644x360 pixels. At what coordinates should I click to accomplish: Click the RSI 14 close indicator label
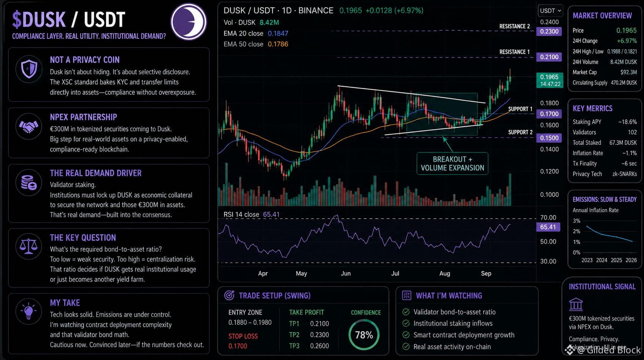click(x=252, y=215)
